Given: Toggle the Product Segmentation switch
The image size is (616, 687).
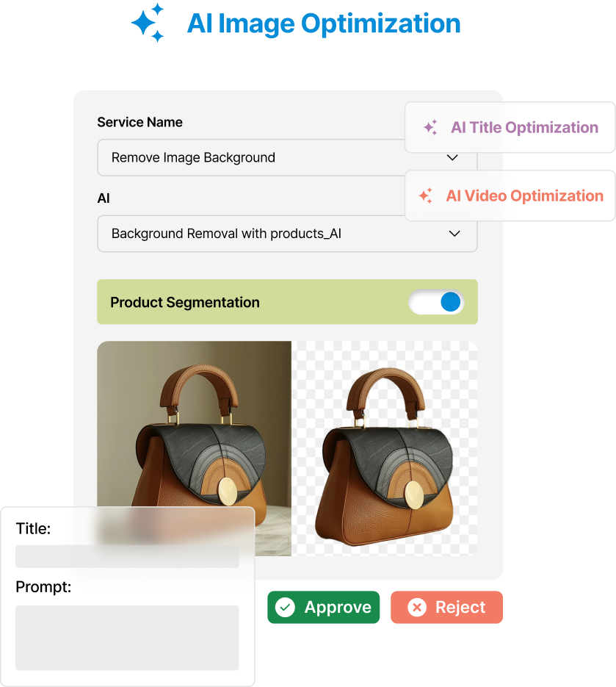Looking at the screenshot, I should tap(436, 302).
